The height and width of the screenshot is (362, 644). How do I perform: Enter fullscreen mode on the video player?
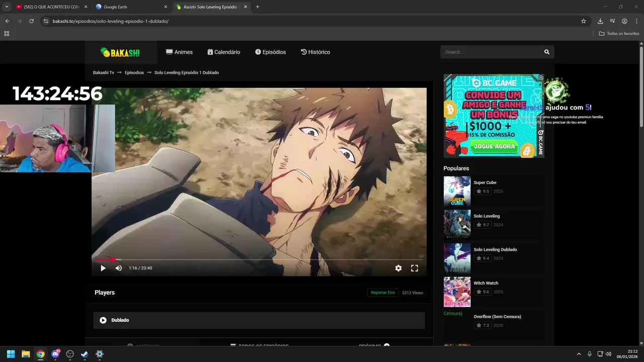click(415, 268)
